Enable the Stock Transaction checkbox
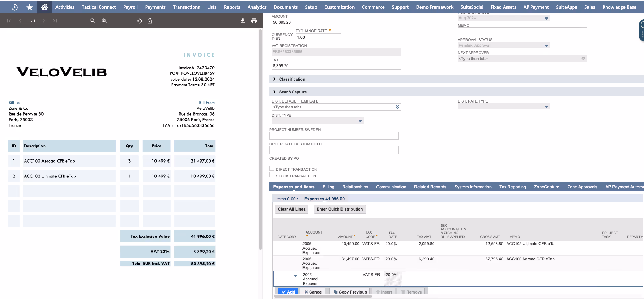Screen dimensions: 644x299 click(272, 175)
